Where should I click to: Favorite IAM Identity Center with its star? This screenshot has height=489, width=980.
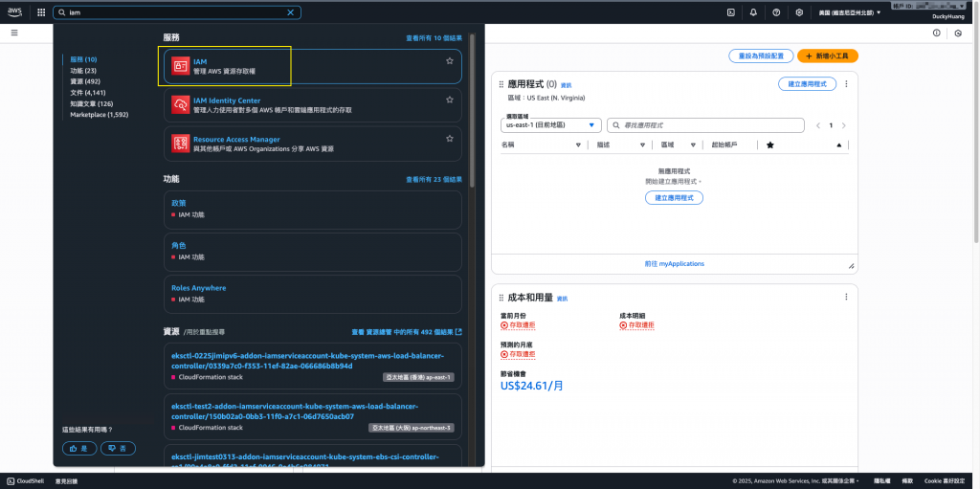pos(450,100)
